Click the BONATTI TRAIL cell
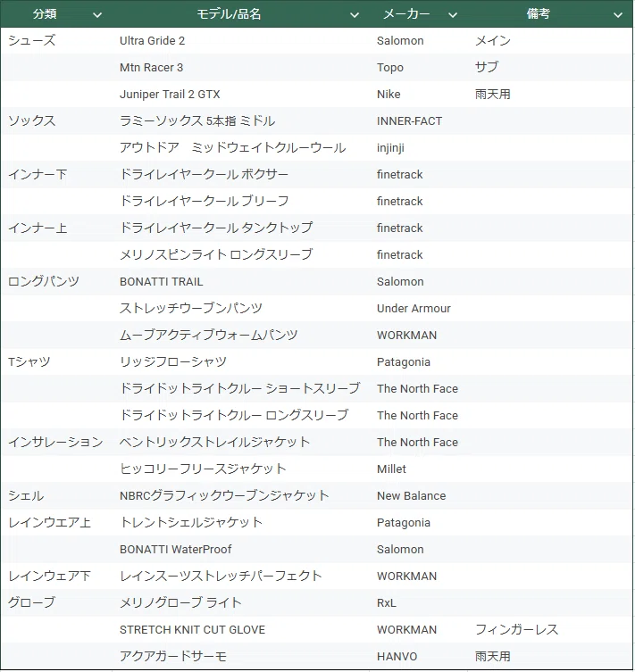Screen dimensions: 635x672 click(162, 282)
